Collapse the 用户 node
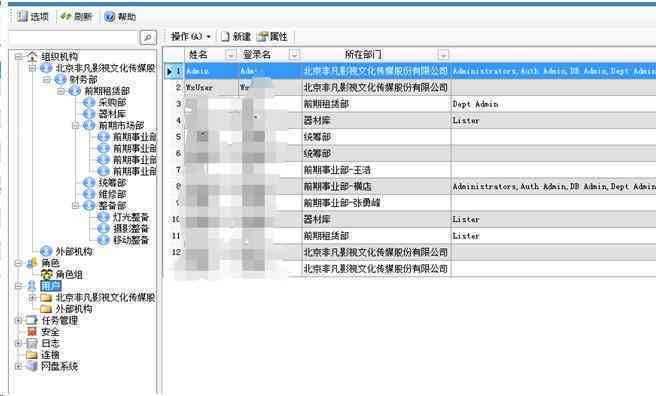This screenshot has width=656, height=396. coord(18,286)
